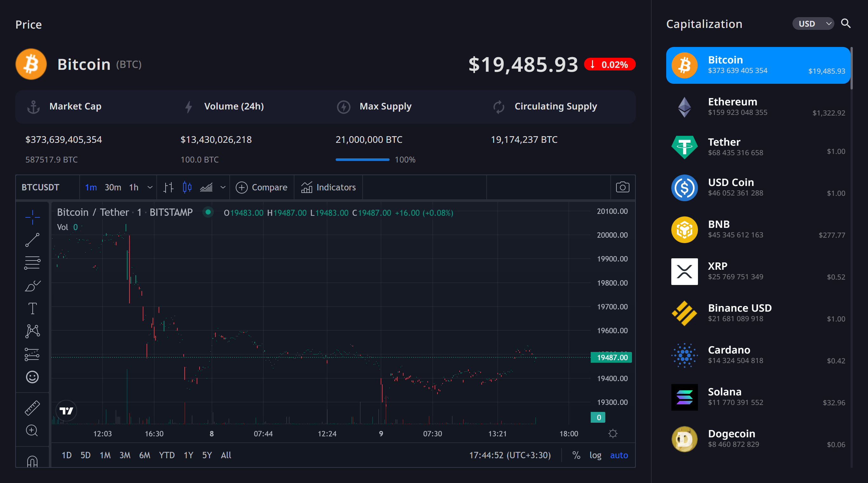This screenshot has height=483, width=868.
Task: Click the Volume (24h) header
Action: (x=234, y=106)
